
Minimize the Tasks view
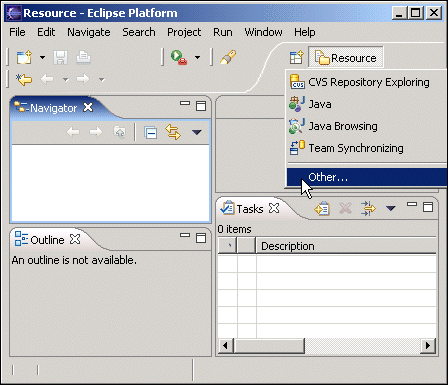(x=412, y=204)
